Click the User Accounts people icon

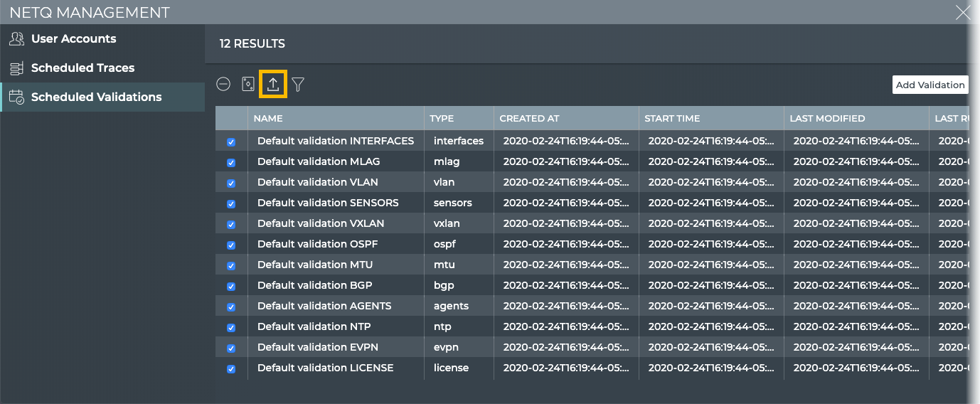(x=16, y=39)
